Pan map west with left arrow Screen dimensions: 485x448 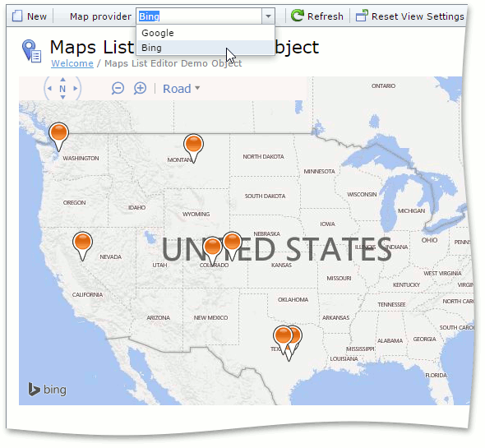click(x=49, y=89)
